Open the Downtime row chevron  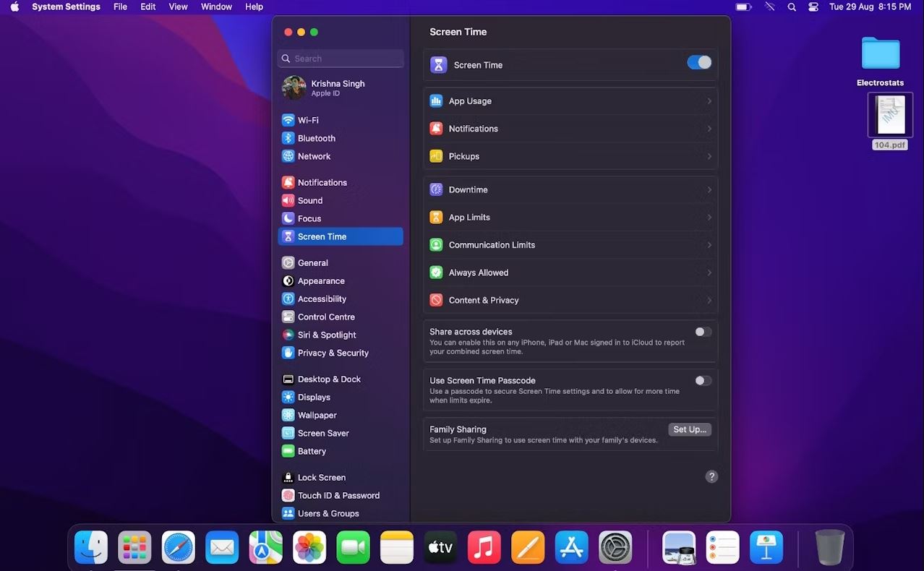tap(709, 189)
